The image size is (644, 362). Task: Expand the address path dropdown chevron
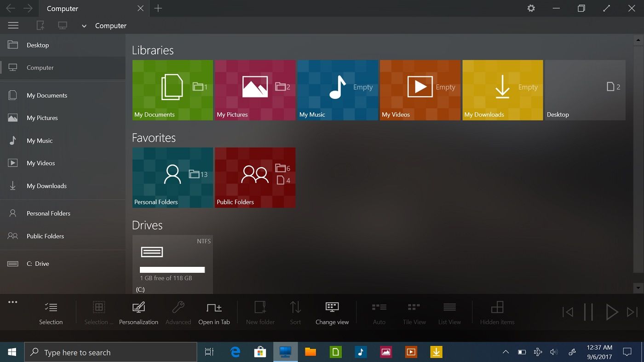[84, 26]
